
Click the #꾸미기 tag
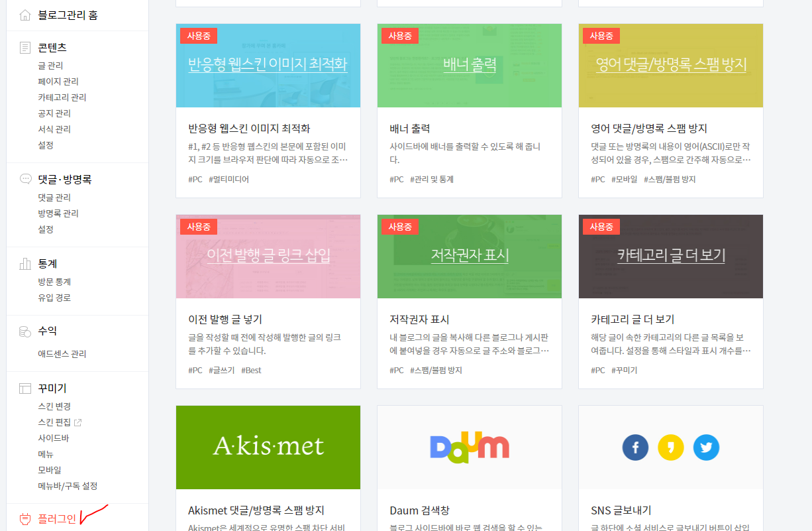tap(624, 370)
